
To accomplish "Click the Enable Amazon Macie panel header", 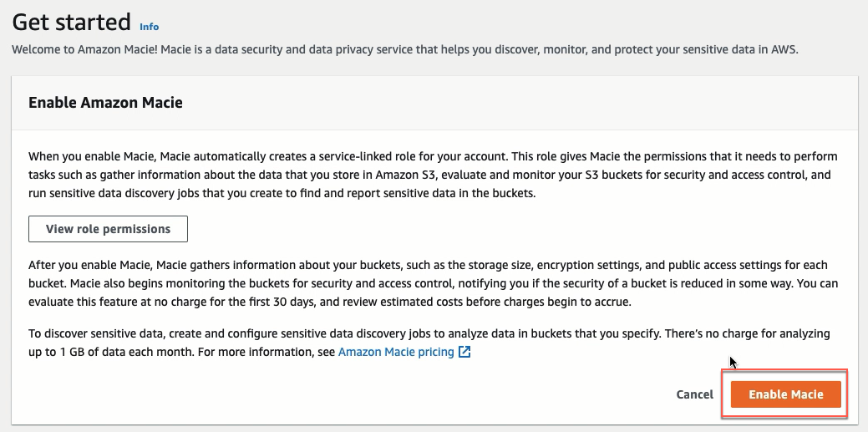I will [x=434, y=103].
